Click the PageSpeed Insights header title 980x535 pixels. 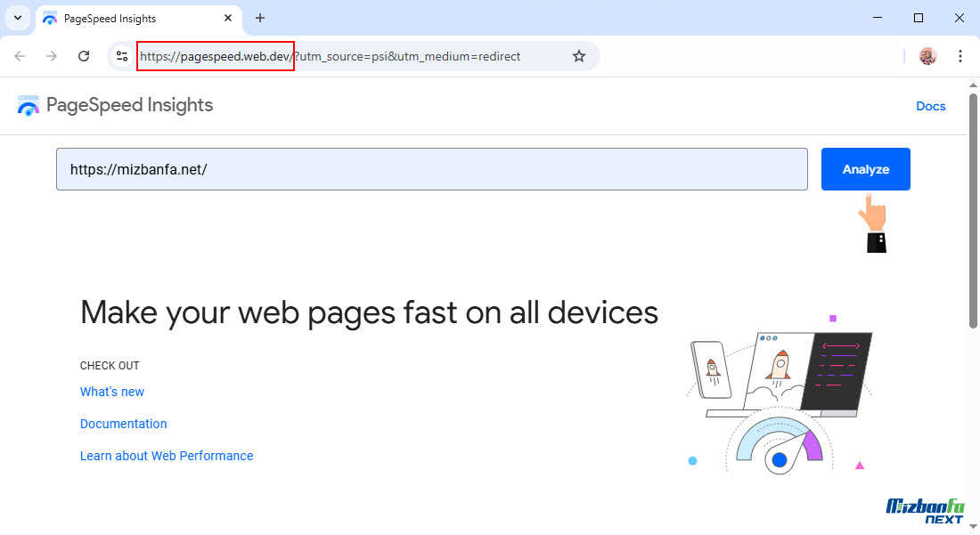(129, 105)
